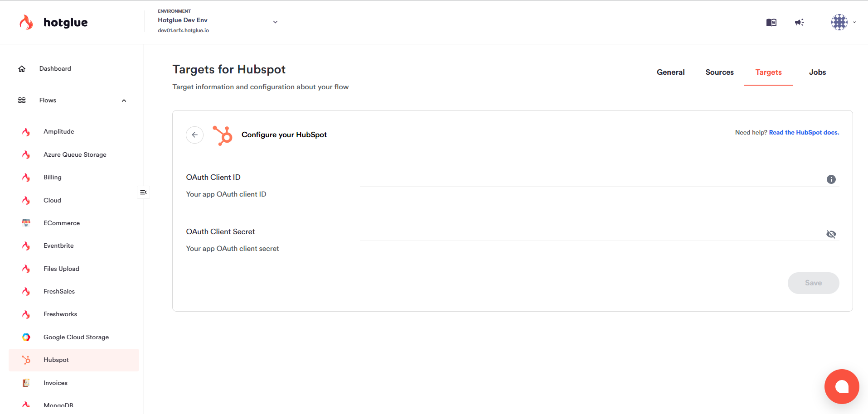The width and height of the screenshot is (868, 414).
Task: Click the ECommerce flow icon
Action: tap(26, 223)
